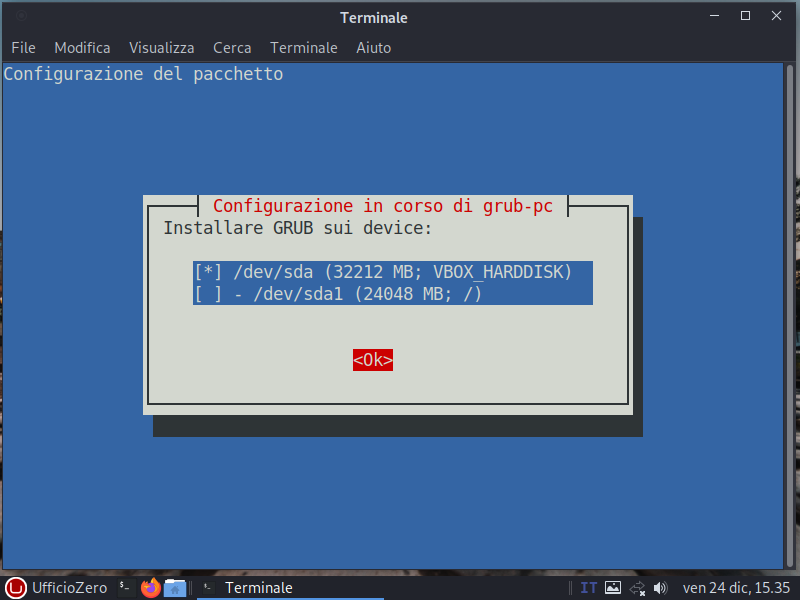Open the File menu
The image size is (800, 600).
(x=23, y=48)
